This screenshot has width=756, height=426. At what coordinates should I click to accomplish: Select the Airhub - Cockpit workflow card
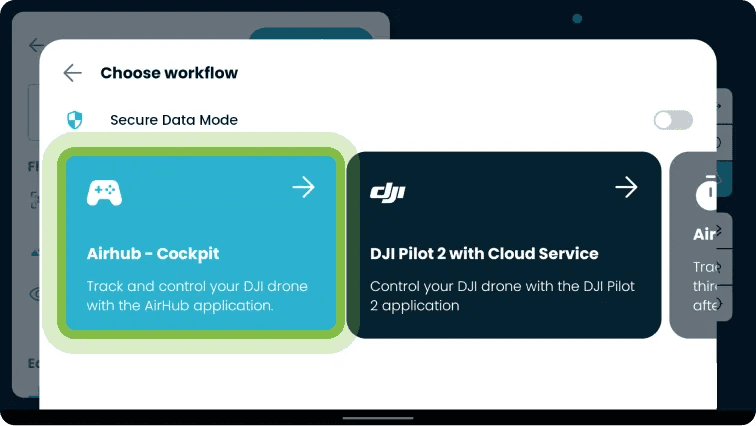pos(201,243)
